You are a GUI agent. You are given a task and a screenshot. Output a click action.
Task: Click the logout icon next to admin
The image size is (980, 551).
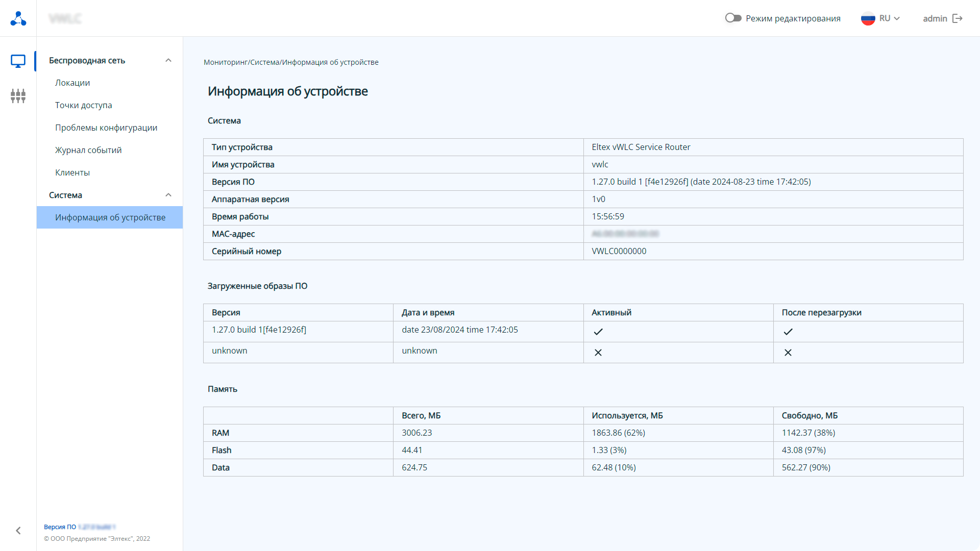point(958,18)
